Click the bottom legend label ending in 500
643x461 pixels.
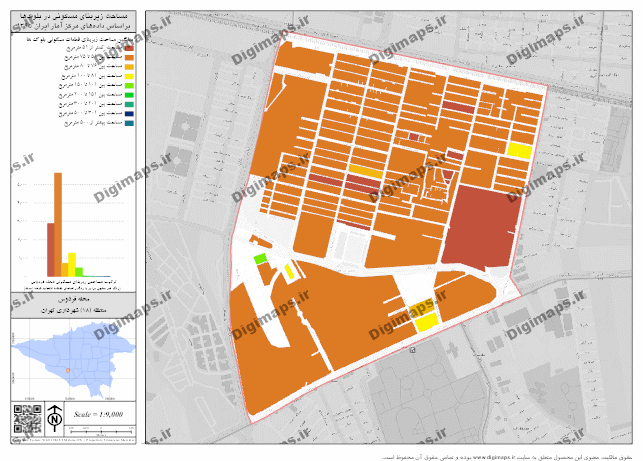pos(93,123)
